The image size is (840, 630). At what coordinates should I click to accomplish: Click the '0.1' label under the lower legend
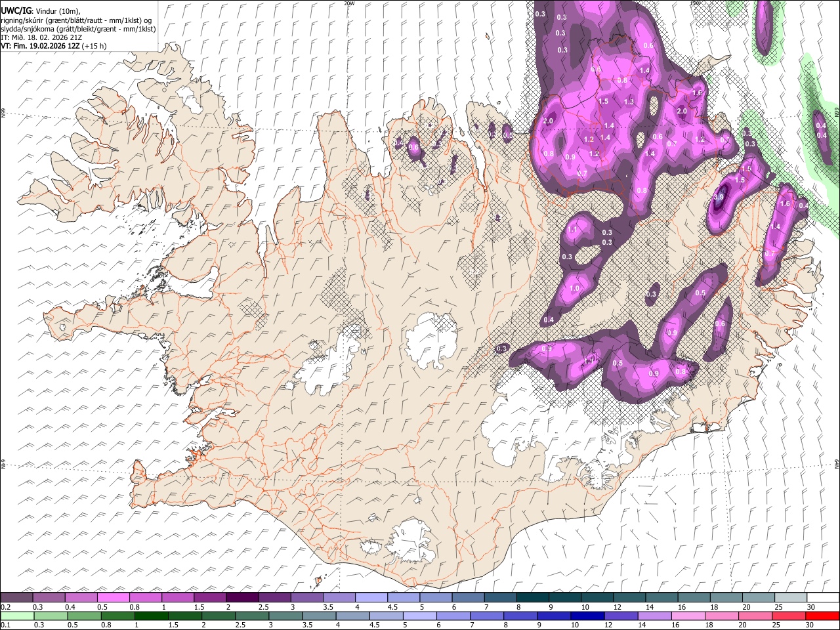(5, 625)
